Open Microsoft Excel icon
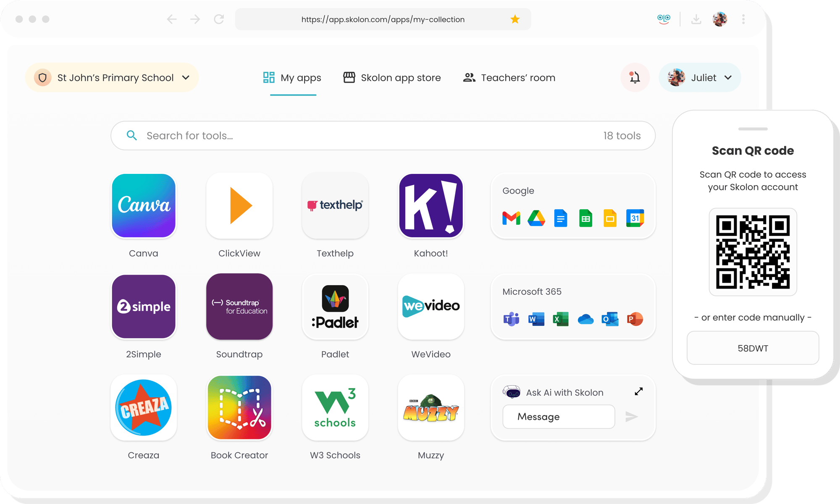840x504 pixels. click(x=561, y=319)
